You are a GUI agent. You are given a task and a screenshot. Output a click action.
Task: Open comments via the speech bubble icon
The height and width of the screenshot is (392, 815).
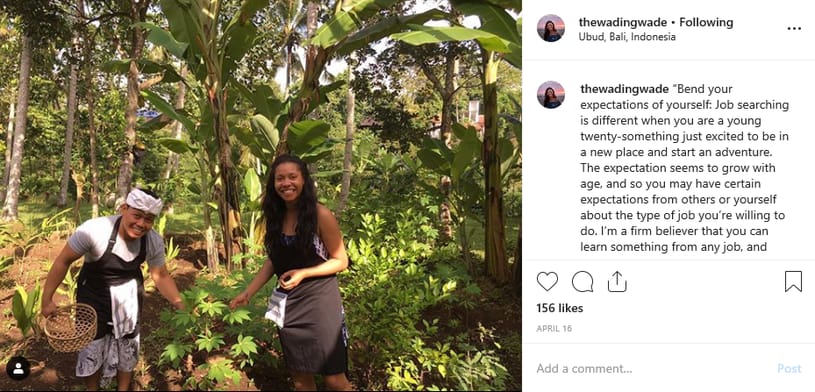coord(582,281)
